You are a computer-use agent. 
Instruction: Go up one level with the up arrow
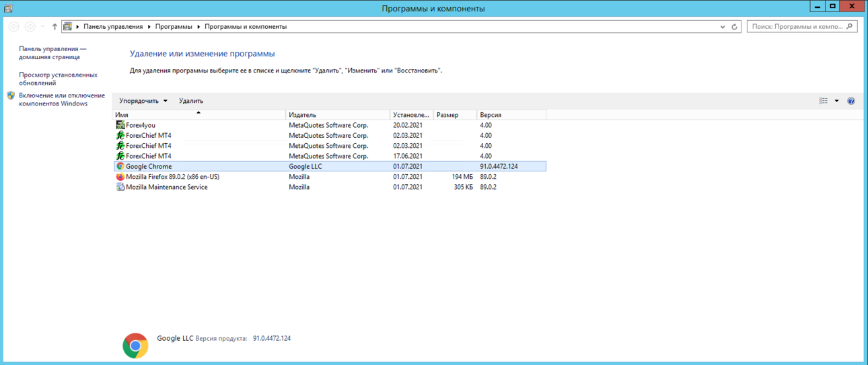click(x=55, y=27)
